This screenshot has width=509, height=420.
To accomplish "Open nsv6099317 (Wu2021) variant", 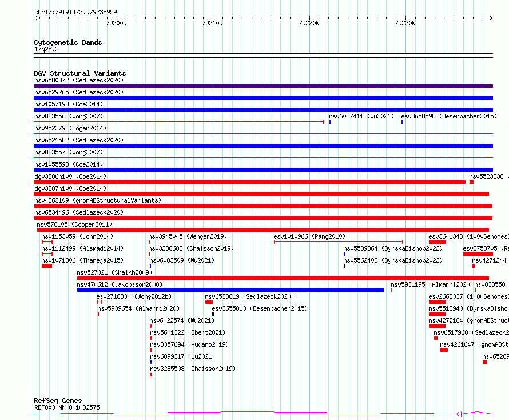I will coord(182,356).
